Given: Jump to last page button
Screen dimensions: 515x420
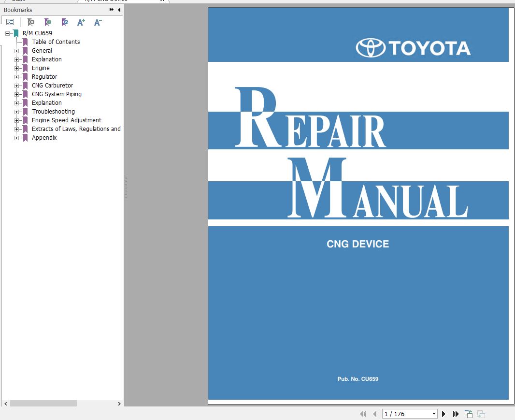Looking at the screenshot, I should coord(456,414).
